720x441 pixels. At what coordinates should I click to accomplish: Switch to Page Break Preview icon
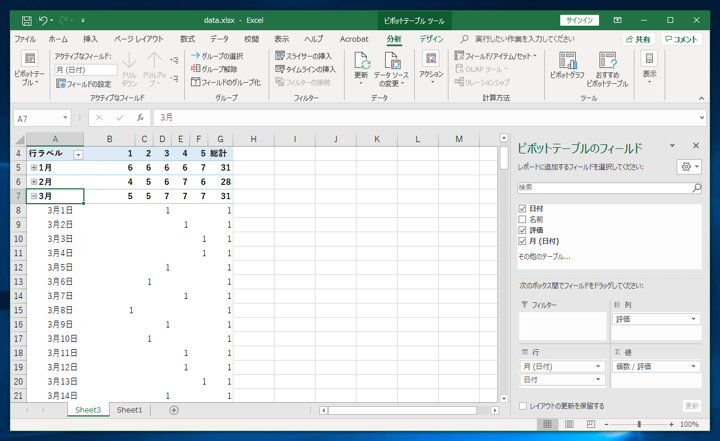click(x=591, y=424)
